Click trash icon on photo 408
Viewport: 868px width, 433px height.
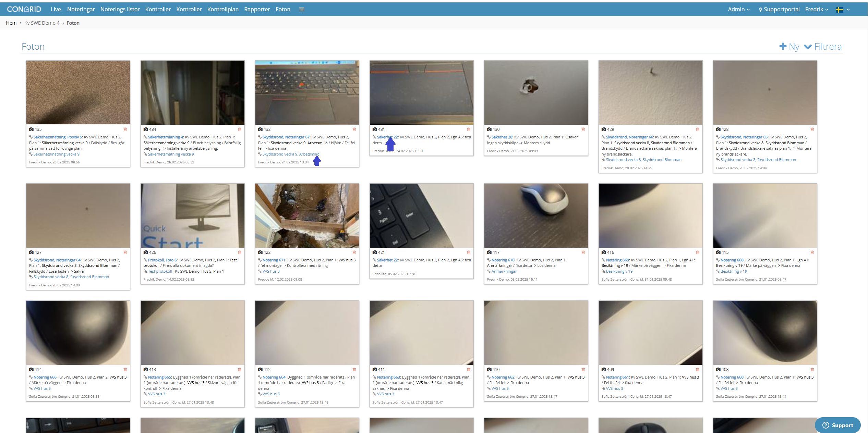[812, 370]
